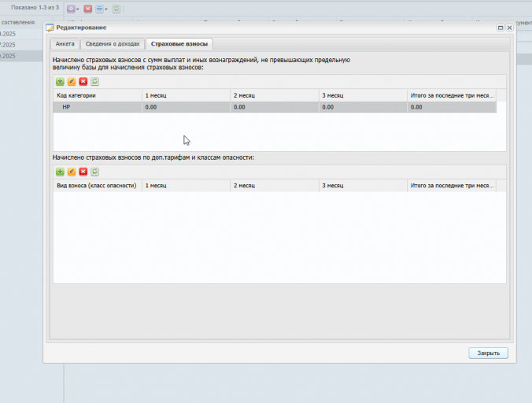Switch to Сведения о доходах tab
This screenshot has width=532, height=403.
(x=113, y=44)
